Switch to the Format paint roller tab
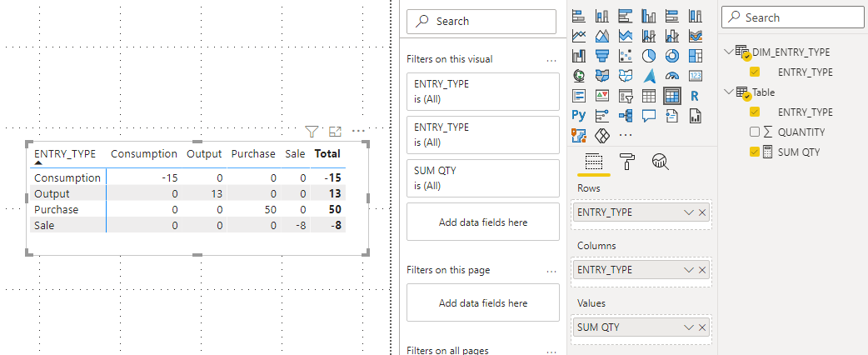Screen dimensions: 868x355 [x=627, y=162]
